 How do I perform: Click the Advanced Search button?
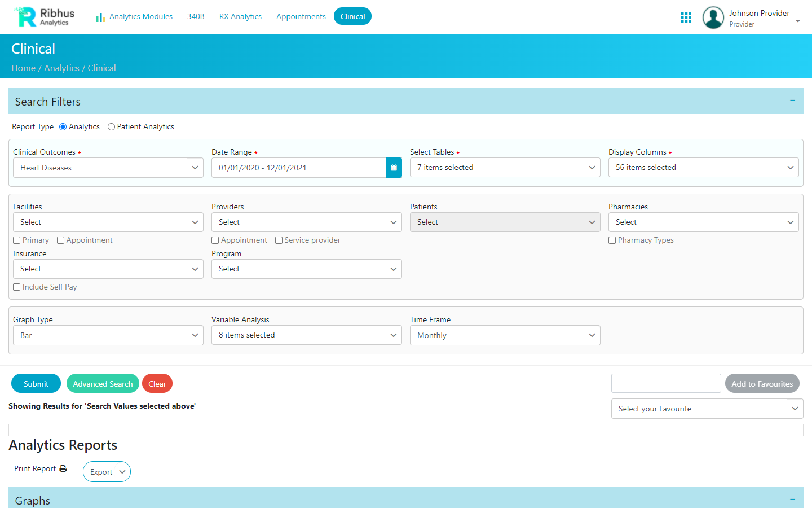click(103, 384)
